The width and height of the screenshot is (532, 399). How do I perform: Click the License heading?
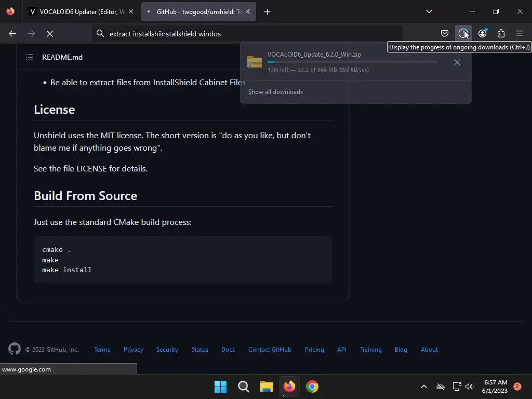pos(54,110)
